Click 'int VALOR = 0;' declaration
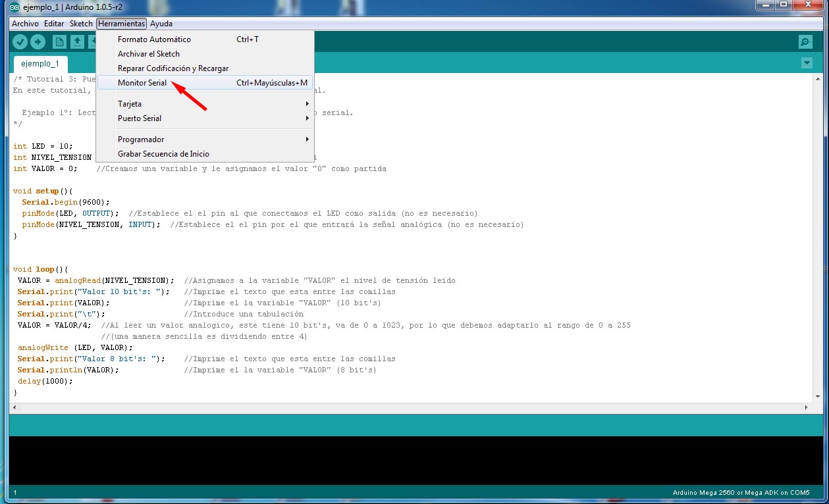 click(x=45, y=168)
